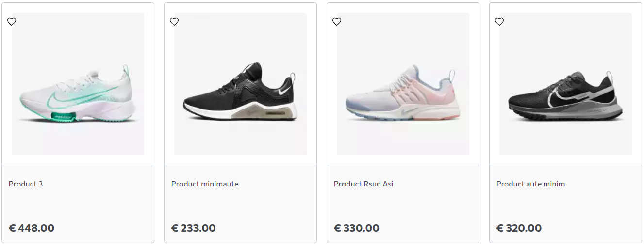The width and height of the screenshot is (644, 248).
Task: Open the Product aute minim link
Action: (x=530, y=184)
